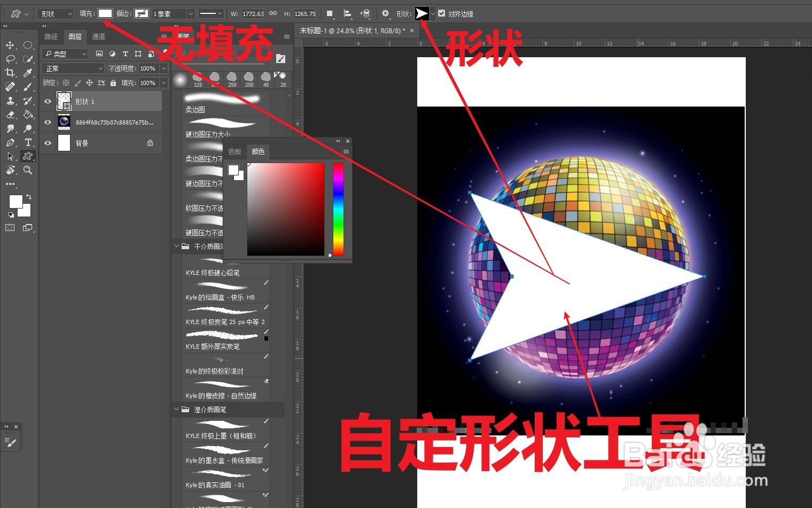Click the link icon between W and H

[x=273, y=13]
